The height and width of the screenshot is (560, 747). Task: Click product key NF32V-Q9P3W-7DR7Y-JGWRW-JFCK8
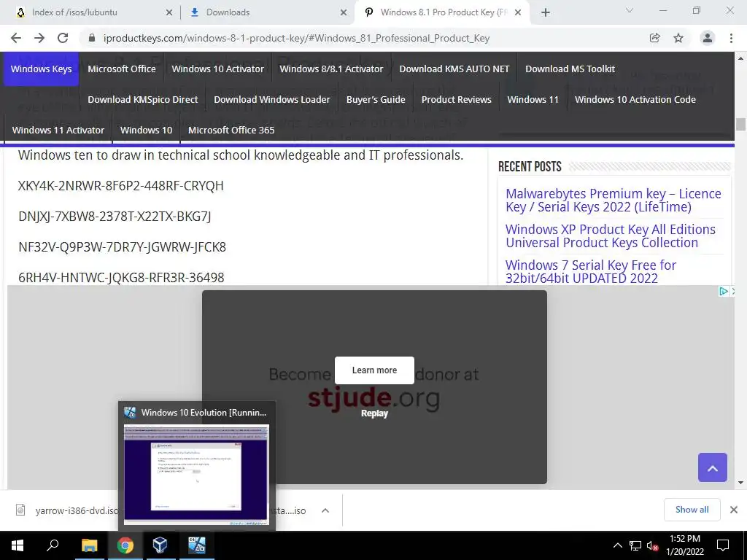click(x=122, y=247)
